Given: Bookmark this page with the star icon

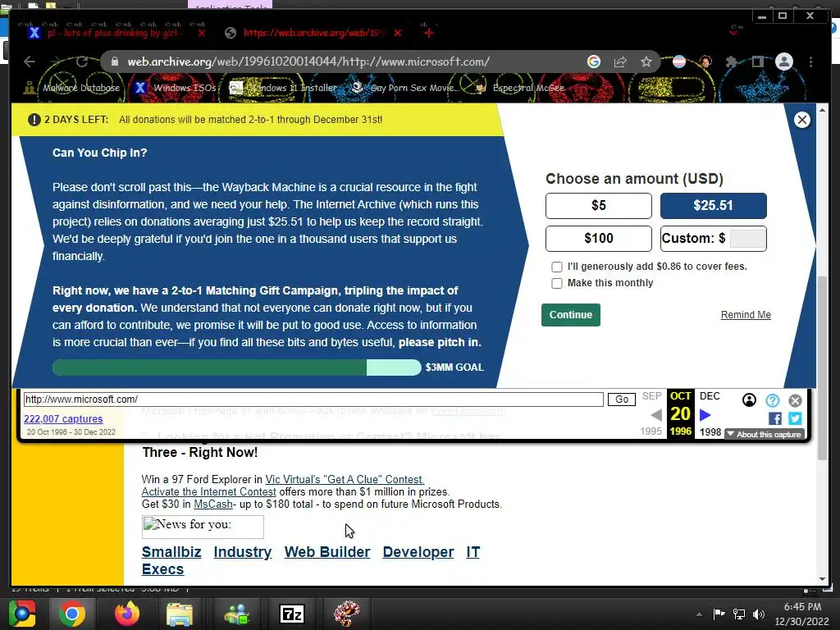Looking at the screenshot, I should (646, 62).
